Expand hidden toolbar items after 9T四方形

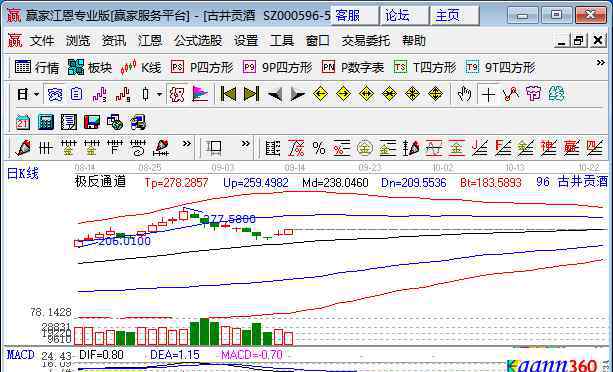600,63
